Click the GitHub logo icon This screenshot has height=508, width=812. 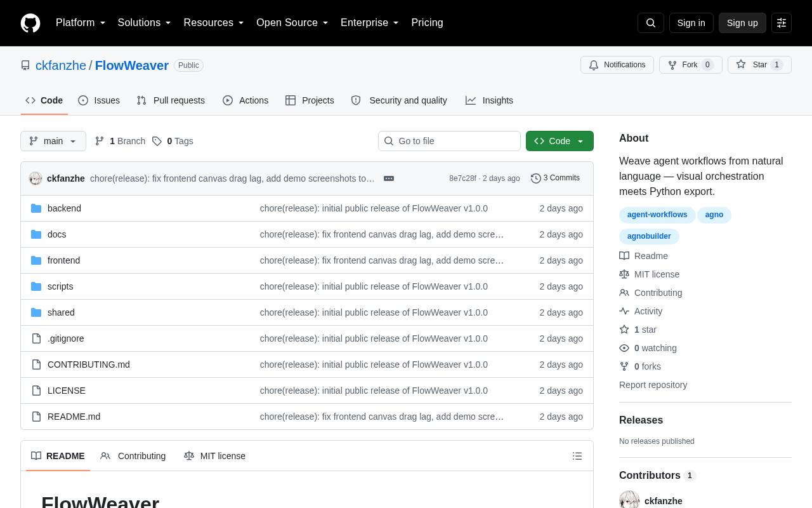[x=30, y=23]
